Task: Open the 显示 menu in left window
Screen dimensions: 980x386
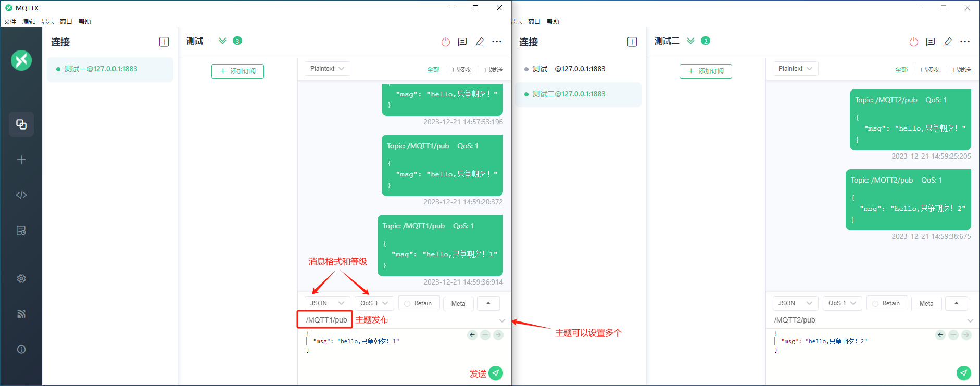Action: (47, 21)
